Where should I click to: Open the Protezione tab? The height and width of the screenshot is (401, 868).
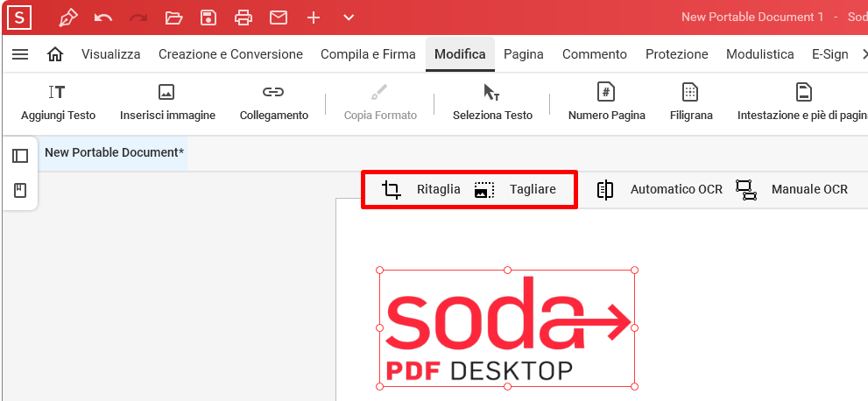pos(676,54)
